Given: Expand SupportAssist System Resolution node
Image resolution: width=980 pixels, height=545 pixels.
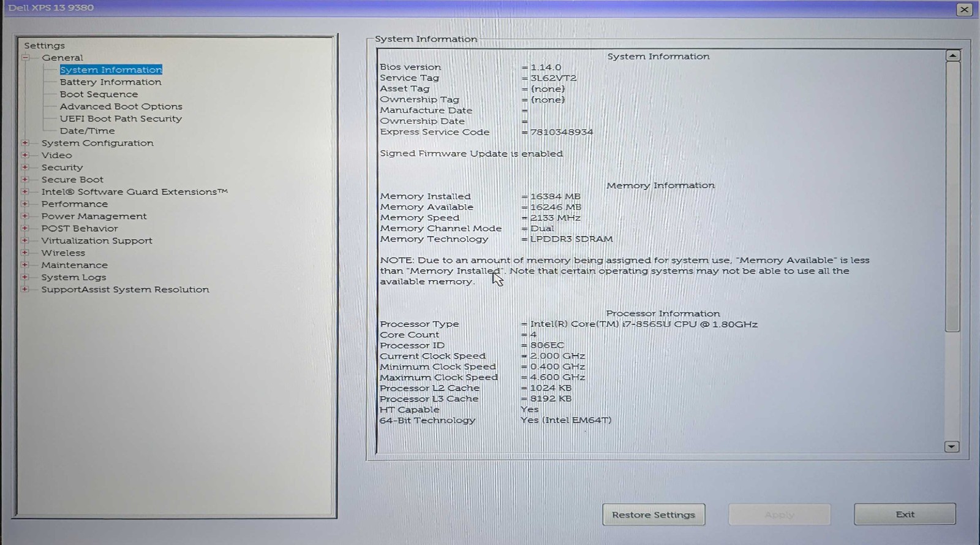Looking at the screenshot, I should coord(25,289).
